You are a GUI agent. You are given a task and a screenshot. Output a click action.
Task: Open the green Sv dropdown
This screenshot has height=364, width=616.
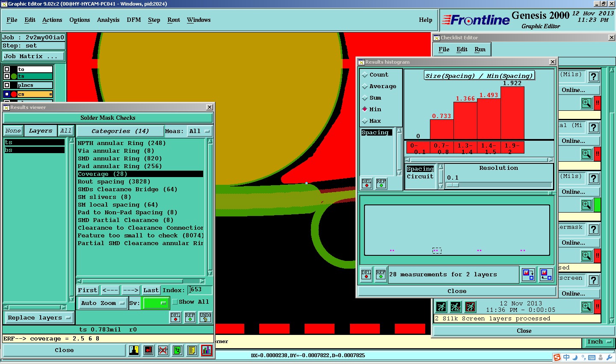click(156, 303)
